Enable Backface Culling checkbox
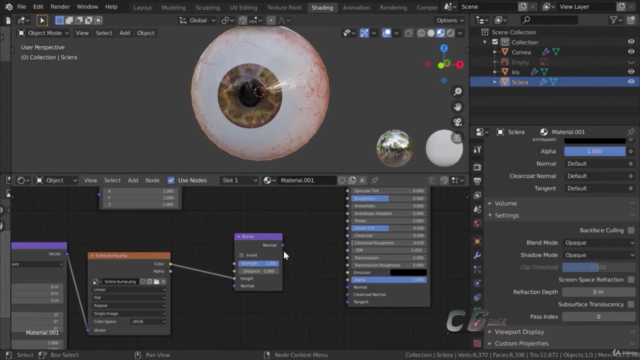640x360 pixels. click(x=631, y=230)
